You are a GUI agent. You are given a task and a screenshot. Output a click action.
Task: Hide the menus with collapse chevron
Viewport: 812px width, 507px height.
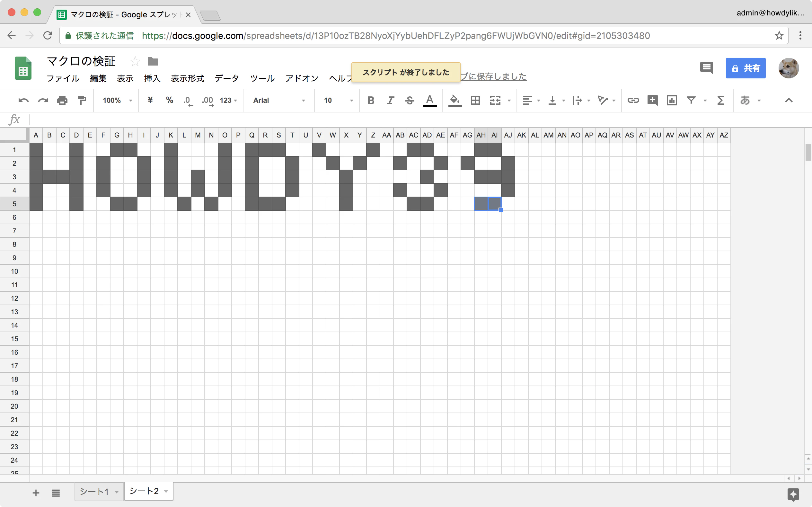pyautogui.click(x=789, y=100)
